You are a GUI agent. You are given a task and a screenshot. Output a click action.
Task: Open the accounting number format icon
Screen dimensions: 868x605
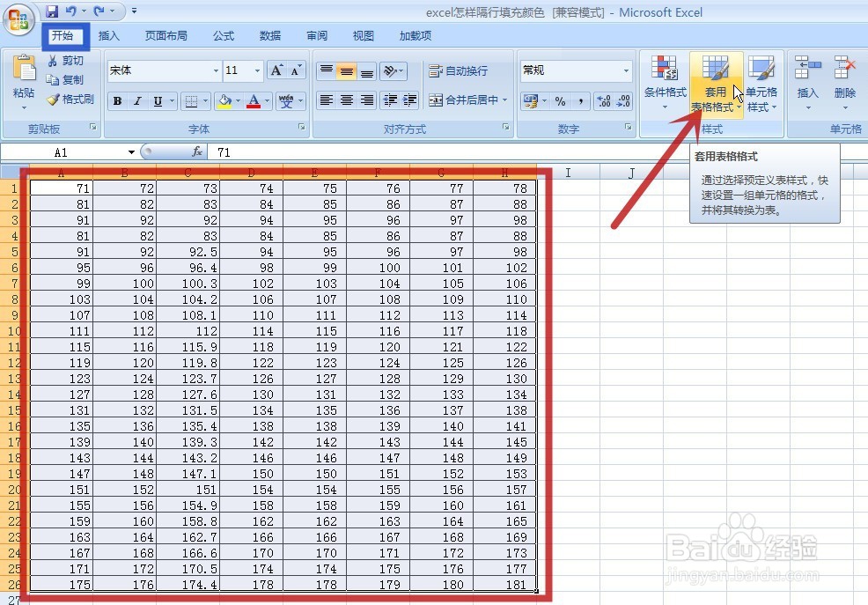[531, 100]
